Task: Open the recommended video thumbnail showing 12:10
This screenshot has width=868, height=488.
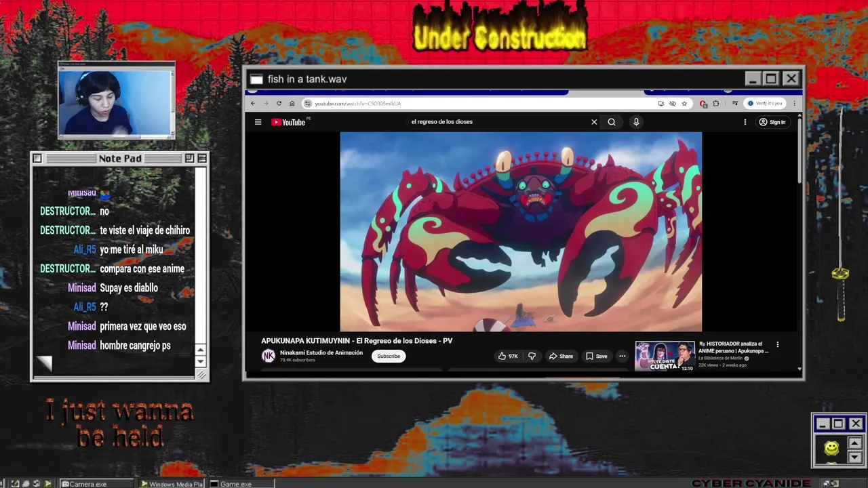Action: (665, 356)
